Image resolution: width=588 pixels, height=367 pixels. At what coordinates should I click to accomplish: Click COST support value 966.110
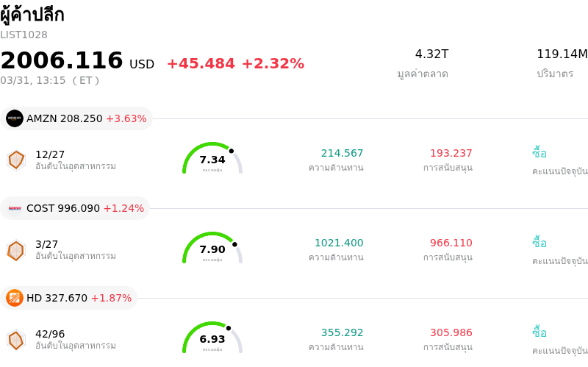pos(451,243)
